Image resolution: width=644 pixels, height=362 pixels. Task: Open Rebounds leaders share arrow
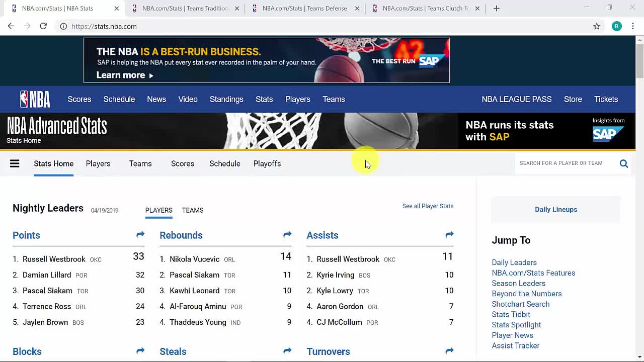pos(287,235)
